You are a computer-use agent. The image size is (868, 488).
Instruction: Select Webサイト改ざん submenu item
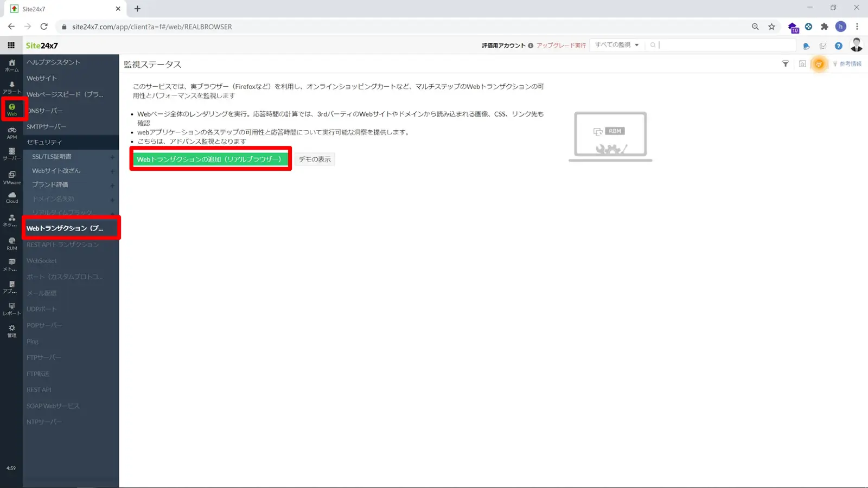point(56,171)
